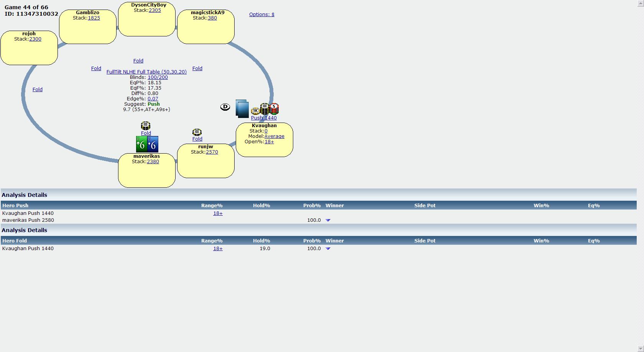Image resolution: width=644 pixels, height=352 pixels.
Task: Open the 18+ range in Hero Push table
Action: click(218, 213)
